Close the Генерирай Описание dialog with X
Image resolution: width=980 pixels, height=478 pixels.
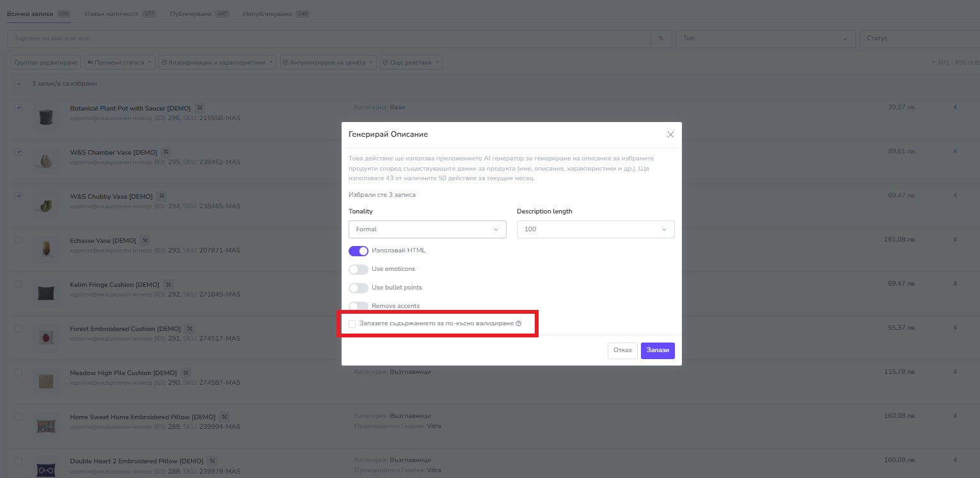[x=670, y=134]
